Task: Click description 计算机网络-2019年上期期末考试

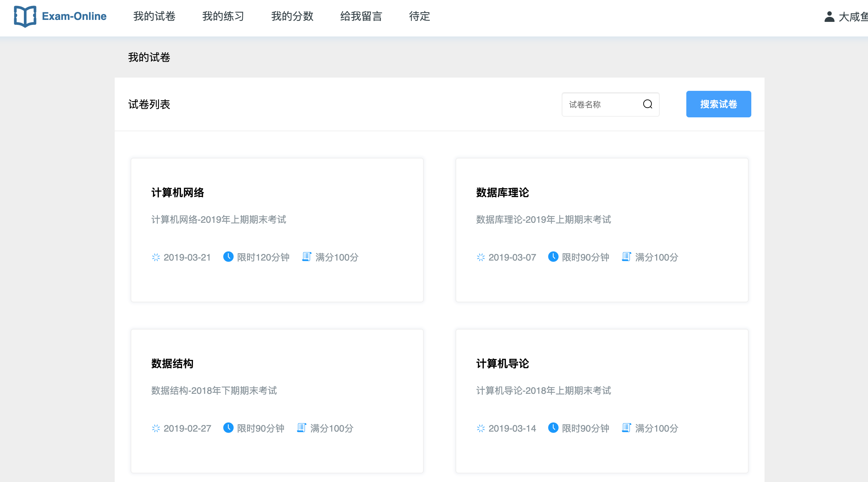Action: [219, 219]
